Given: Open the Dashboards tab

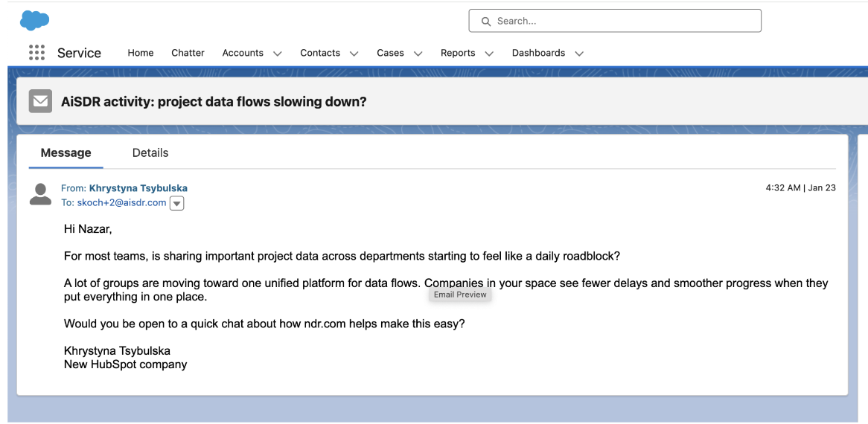Looking at the screenshot, I should [539, 53].
